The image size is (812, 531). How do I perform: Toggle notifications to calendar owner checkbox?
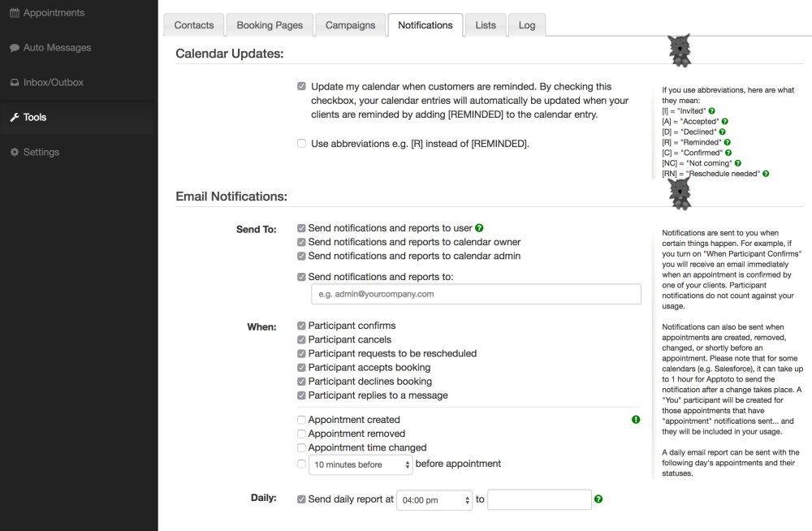coord(301,242)
